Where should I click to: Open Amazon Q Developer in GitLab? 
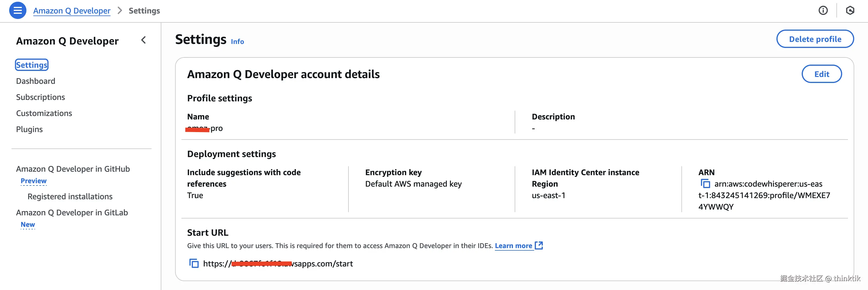(x=72, y=213)
